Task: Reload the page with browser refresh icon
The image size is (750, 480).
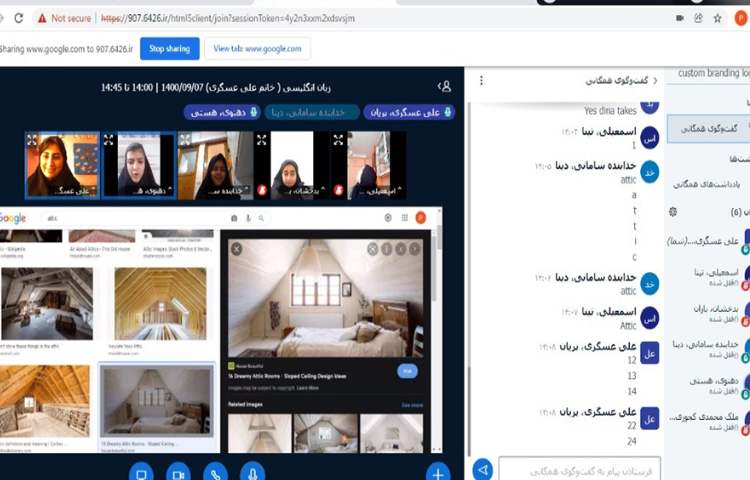Action: tap(19, 18)
